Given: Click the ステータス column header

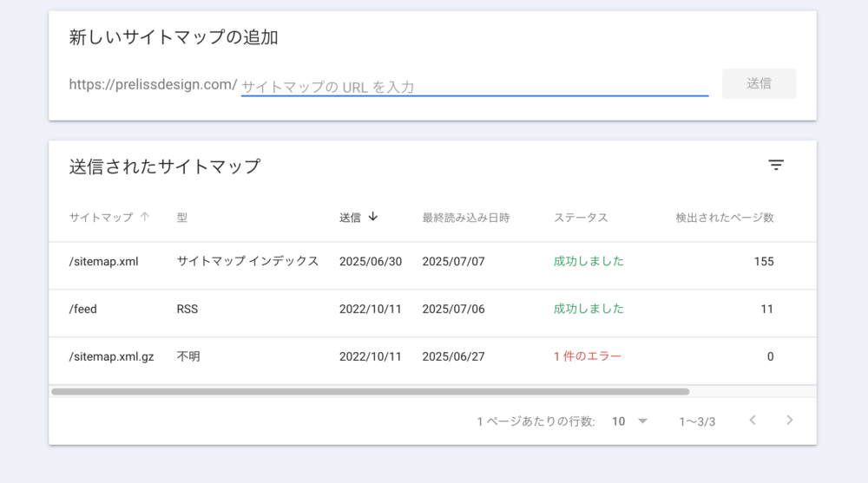Looking at the screenshot, I should (581, 218).
